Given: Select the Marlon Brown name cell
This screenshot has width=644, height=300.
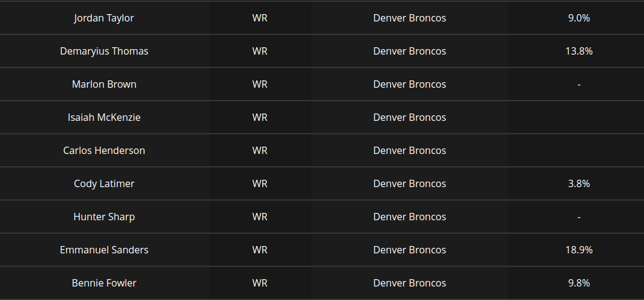Looking at the screenshot, I should click(x=104, y=84).
